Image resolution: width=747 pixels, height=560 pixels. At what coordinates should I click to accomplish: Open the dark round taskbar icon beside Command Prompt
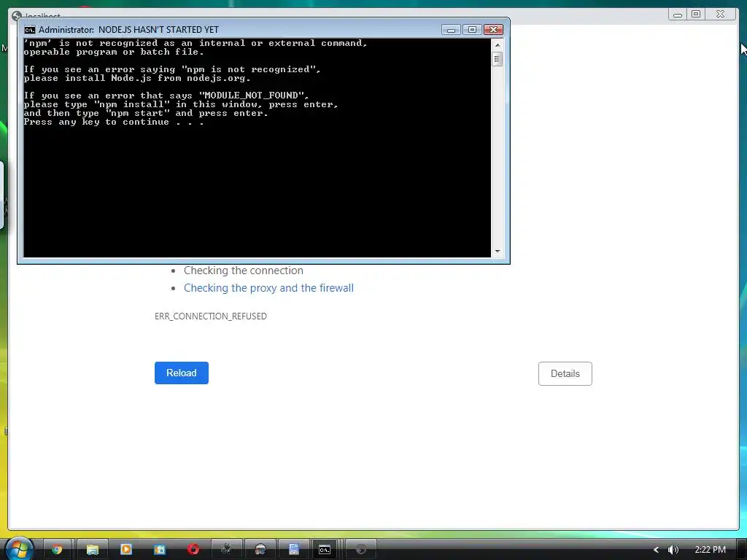click(x=360, y=550)
